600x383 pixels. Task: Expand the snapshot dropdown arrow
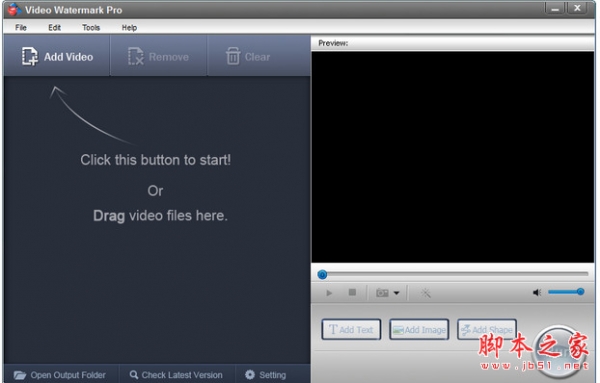pos(396,293)
